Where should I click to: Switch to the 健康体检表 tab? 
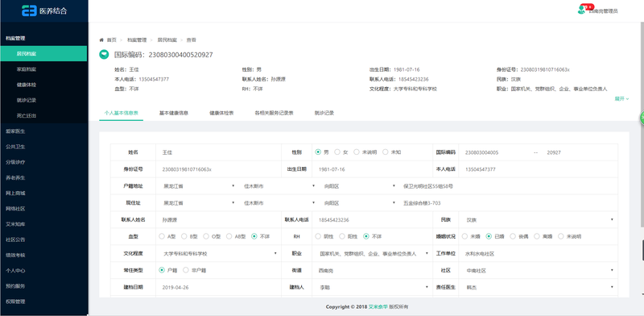click(221, 113)
